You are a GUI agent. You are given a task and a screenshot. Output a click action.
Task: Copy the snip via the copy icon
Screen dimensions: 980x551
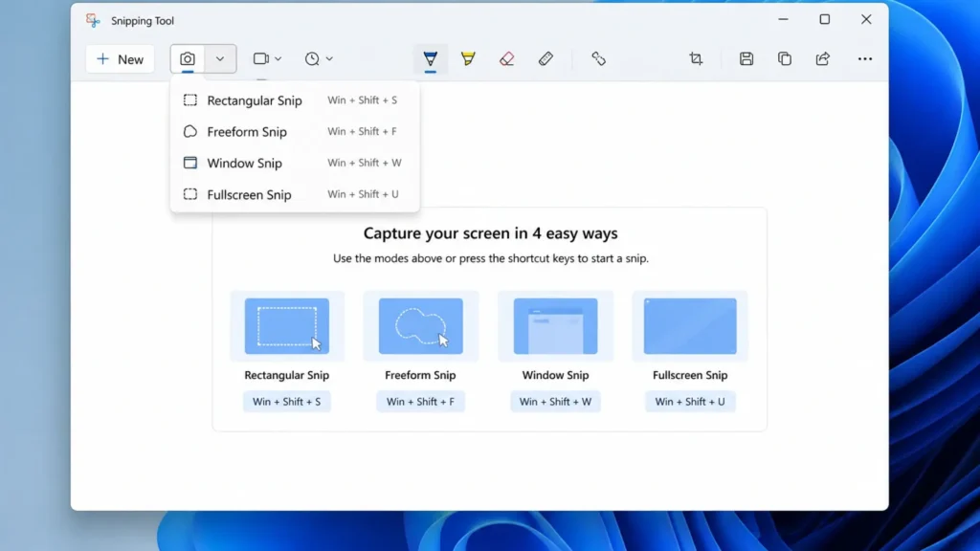(784, 58)
